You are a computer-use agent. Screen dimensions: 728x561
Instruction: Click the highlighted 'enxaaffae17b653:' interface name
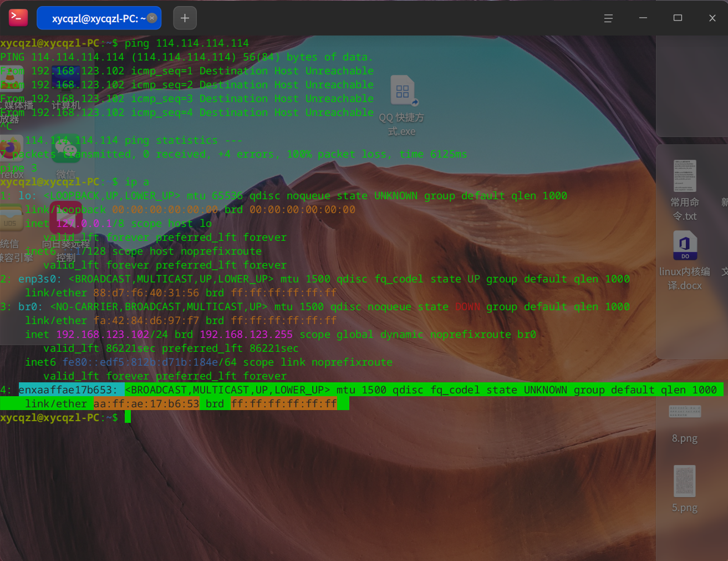coord(68,390)
